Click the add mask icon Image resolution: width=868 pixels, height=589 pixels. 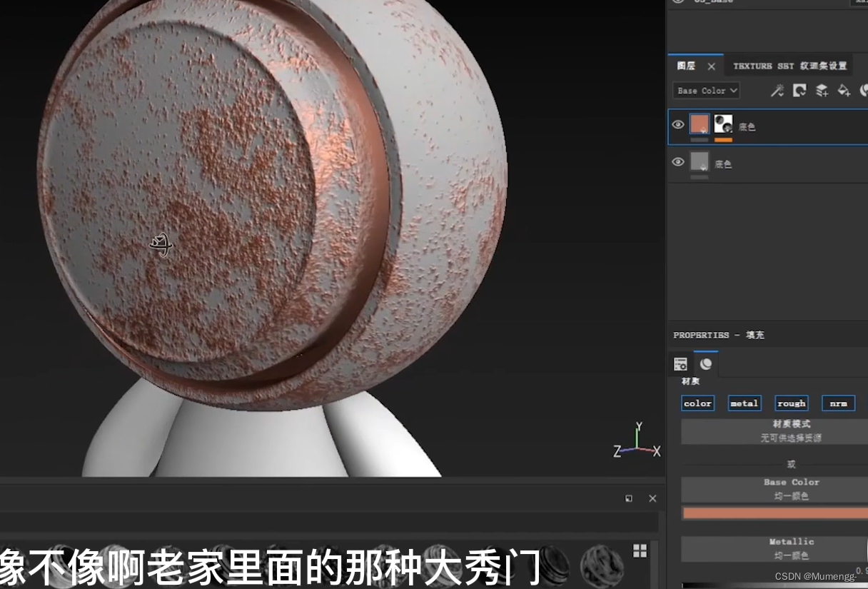click(799, 91)
